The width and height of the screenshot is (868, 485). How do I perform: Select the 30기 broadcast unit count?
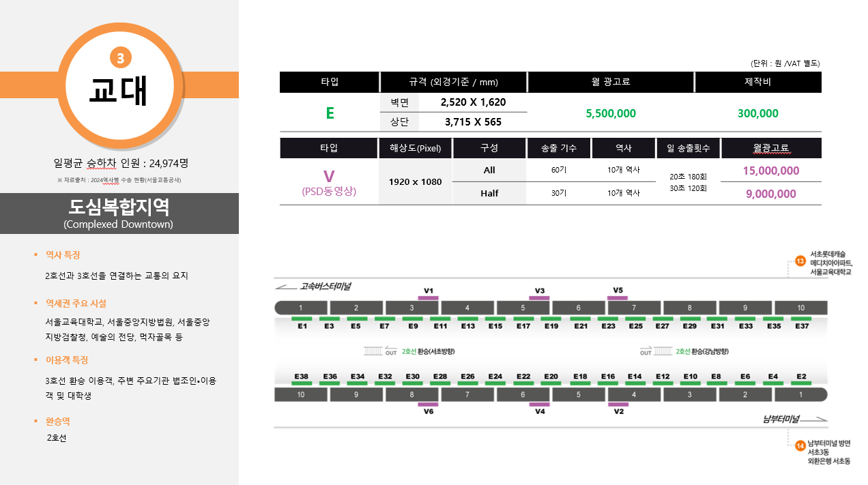pyautogui.click(x=559, y=193)
